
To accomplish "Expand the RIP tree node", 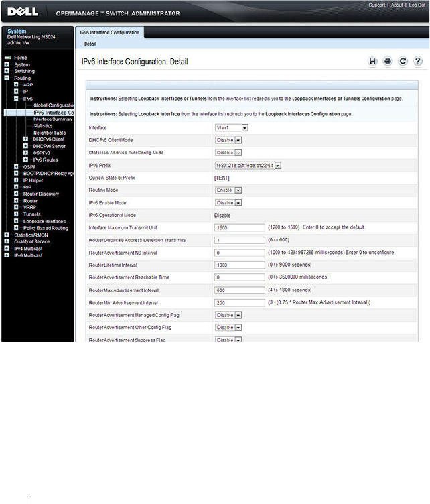I will 16,187.
